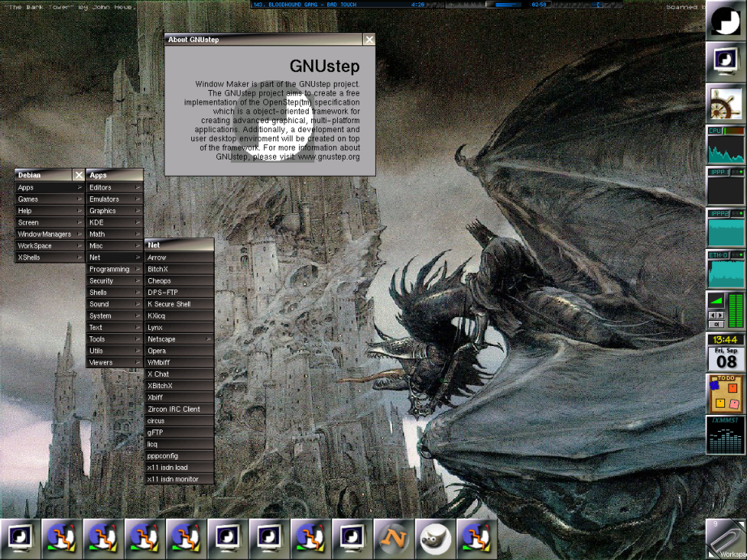Click the www.gnustep.org text
The image size is (747, 560).
[x=329, y=156]
